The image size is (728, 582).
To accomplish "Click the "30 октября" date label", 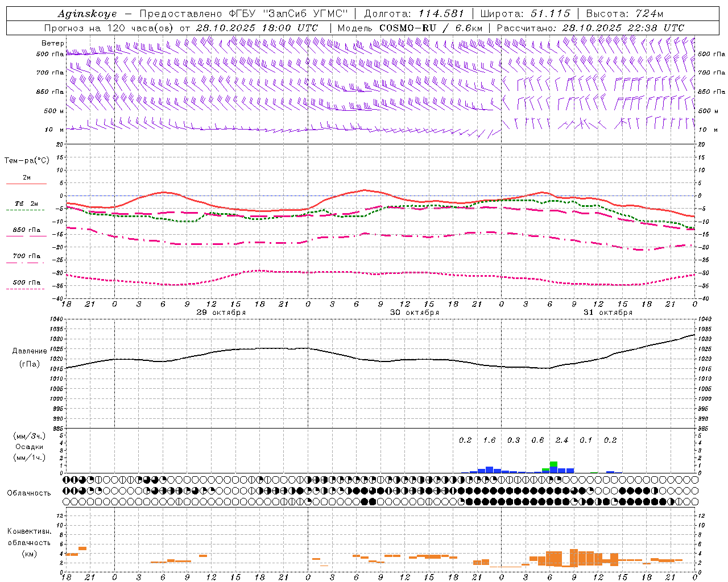I will 415,313.
